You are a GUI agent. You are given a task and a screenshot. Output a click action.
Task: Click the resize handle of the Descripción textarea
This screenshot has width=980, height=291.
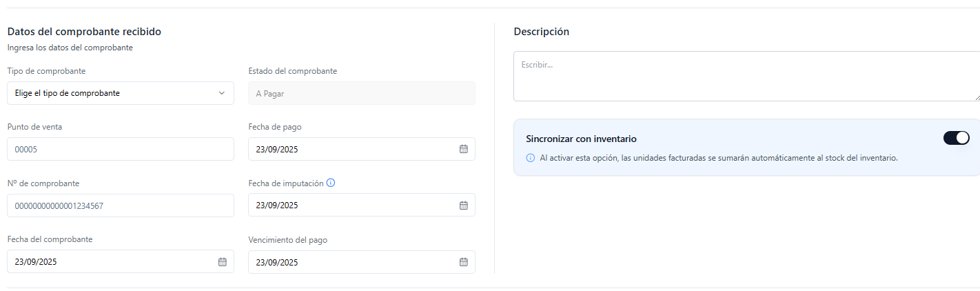coord(977,97)
